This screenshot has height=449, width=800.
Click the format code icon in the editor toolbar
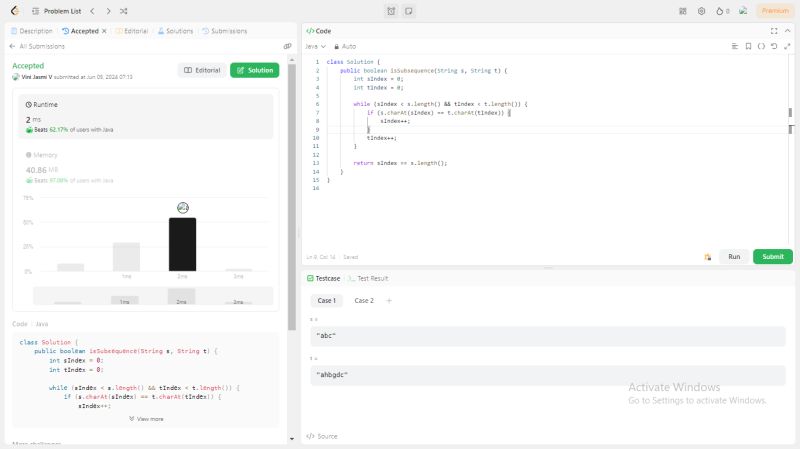(735, 46)
